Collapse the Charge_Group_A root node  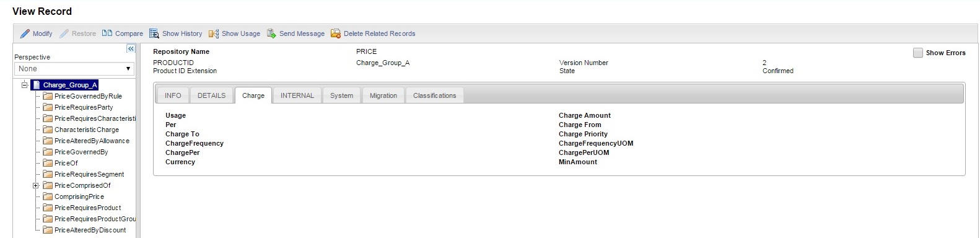click(24, 85)
